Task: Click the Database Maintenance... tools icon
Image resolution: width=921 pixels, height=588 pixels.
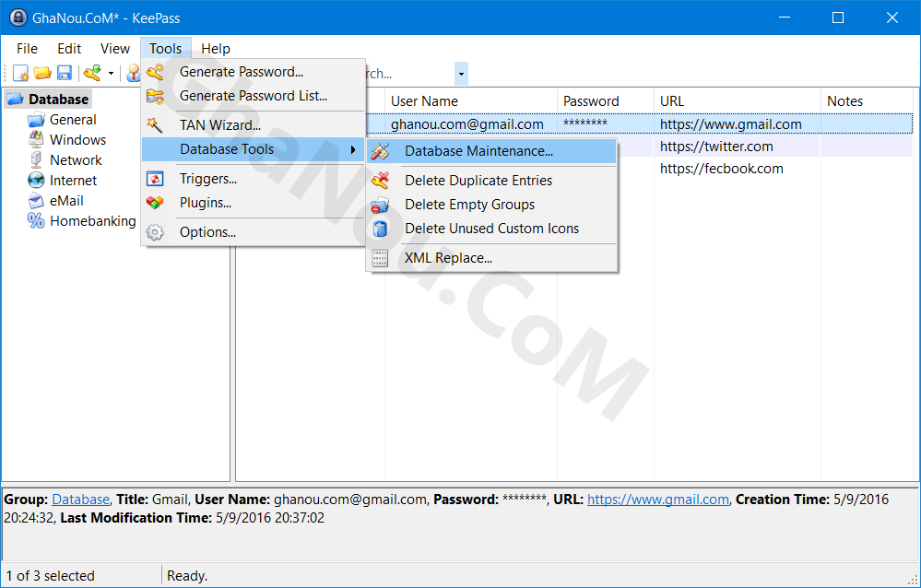Action: pos(380,151)
